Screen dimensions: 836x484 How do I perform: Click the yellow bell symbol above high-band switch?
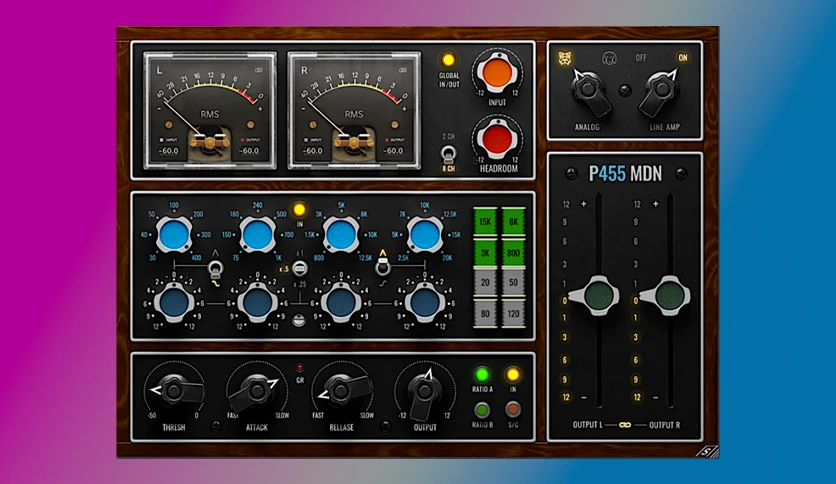click(382, 253)
